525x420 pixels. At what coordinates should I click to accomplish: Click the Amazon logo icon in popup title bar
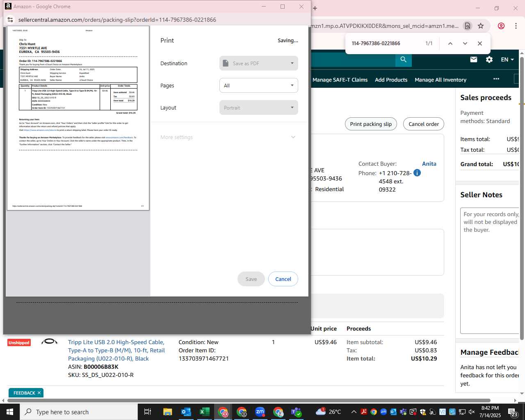pos(8,6)
